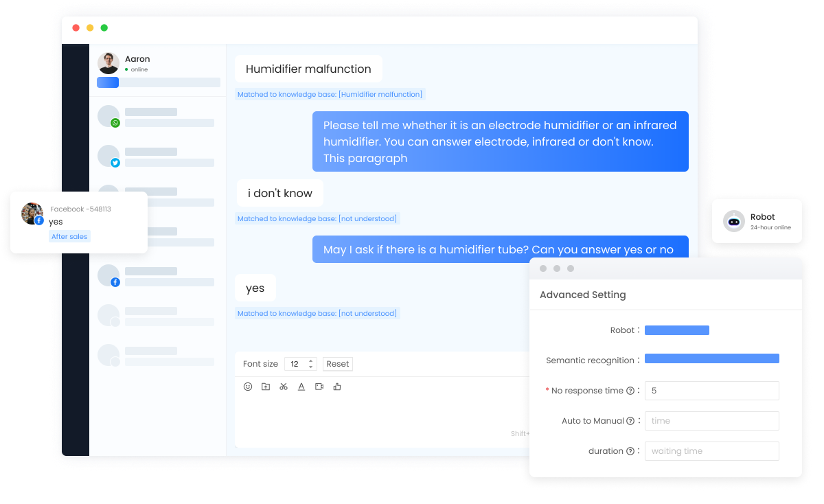
Task: Increase font size with stepper up arrow
Action: tap(310, 360)
